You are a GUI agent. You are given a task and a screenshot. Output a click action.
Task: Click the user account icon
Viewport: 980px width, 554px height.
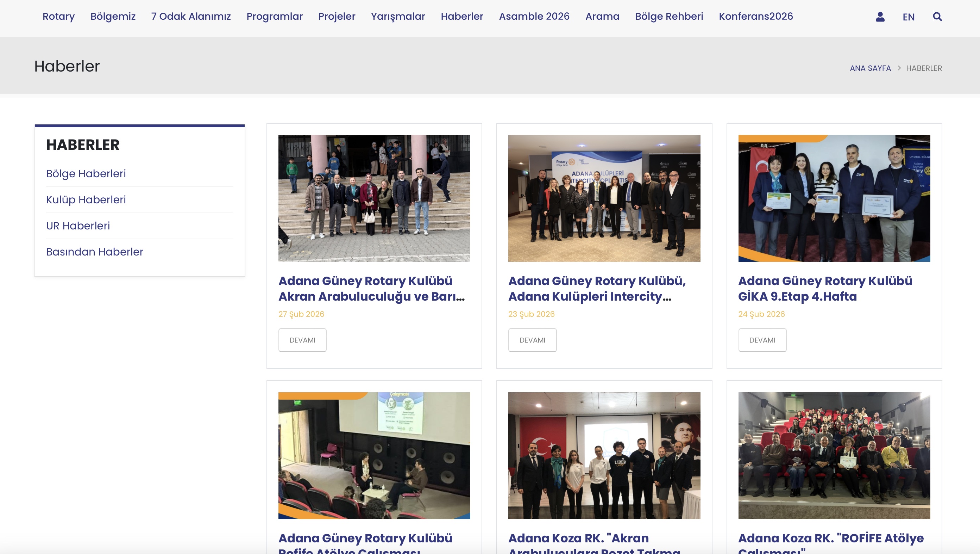tap(880, 17)
